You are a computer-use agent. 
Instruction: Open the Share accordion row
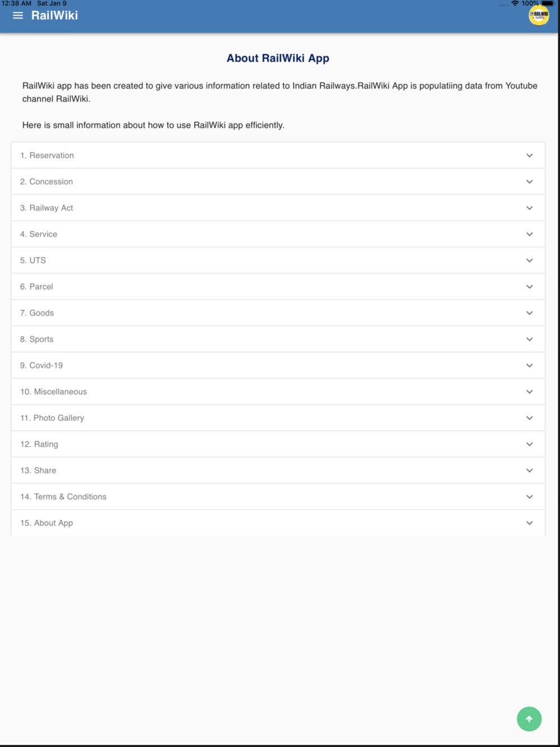(x=278, y=470)
